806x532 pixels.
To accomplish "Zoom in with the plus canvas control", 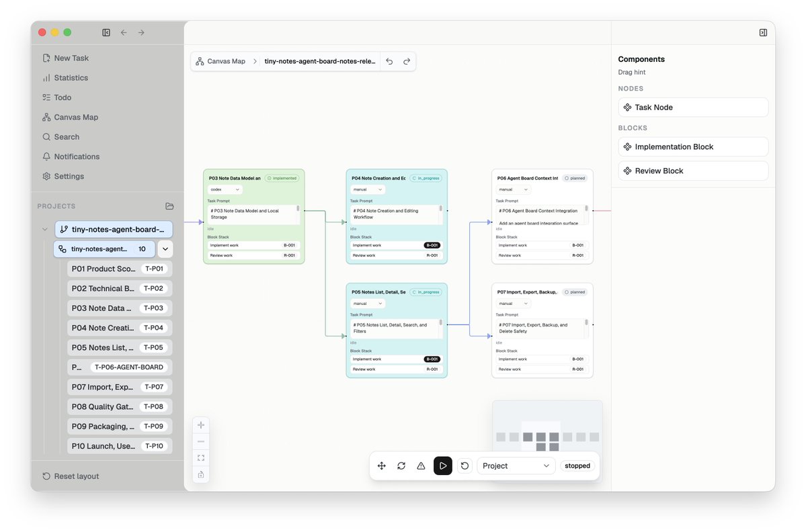I will (x=201, y=425).
